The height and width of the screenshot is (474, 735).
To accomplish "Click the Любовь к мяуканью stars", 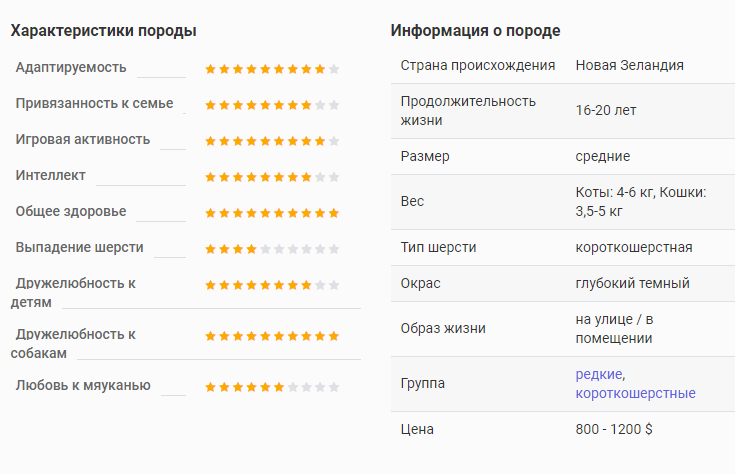I will tap(272, 387).
